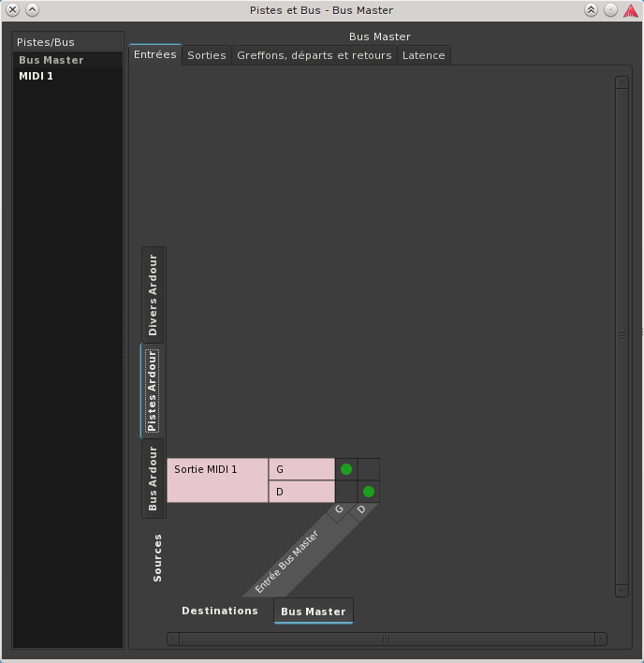
Task: Open the Sorties tab
Action: [207, 55]
